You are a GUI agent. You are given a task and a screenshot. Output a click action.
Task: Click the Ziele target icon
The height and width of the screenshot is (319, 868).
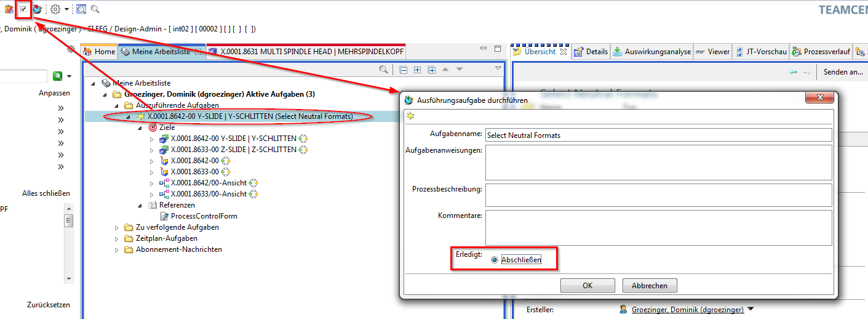tap(153, 127)
